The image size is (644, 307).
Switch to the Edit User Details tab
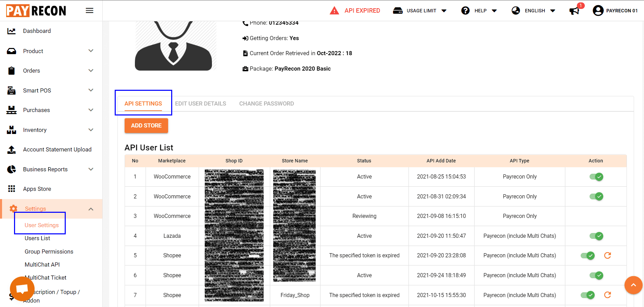pyautogui.click(x=201, y=103)
